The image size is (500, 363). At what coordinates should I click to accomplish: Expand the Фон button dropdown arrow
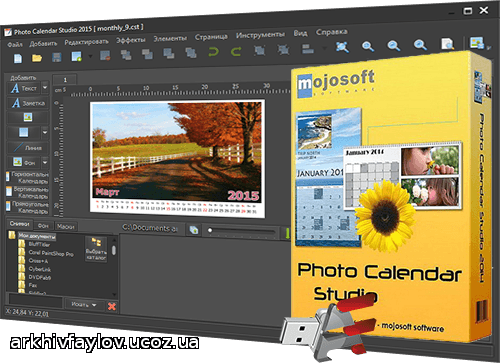[x=45, y=163]
